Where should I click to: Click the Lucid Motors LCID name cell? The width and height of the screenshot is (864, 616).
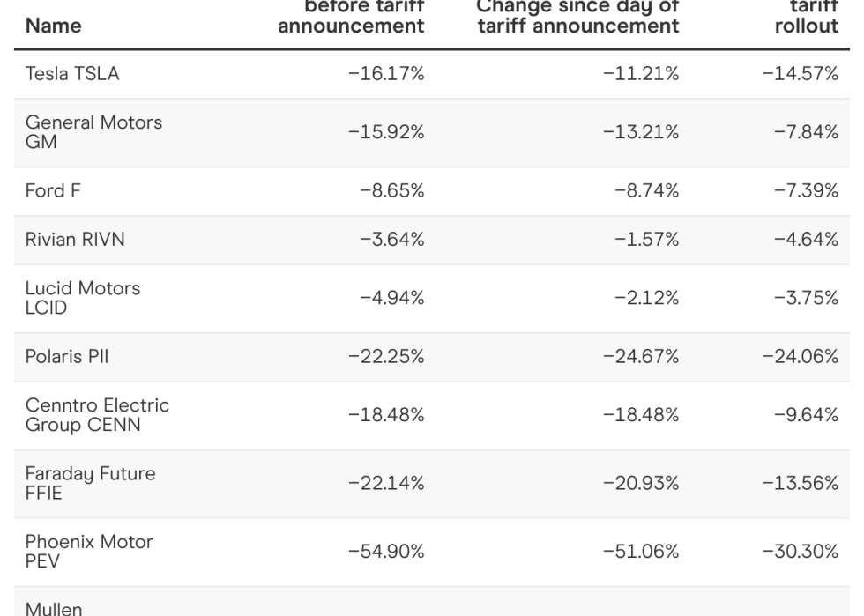point(85,297)
